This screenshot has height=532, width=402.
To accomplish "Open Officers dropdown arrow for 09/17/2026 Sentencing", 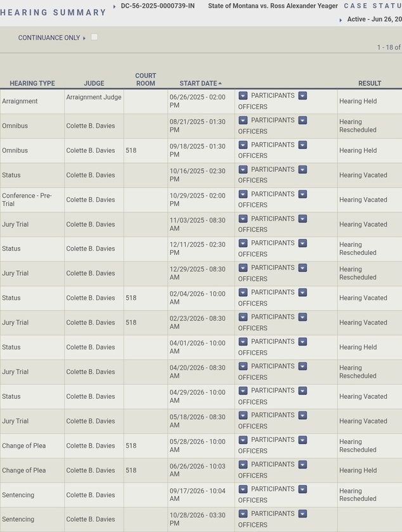I will (302, 490).
